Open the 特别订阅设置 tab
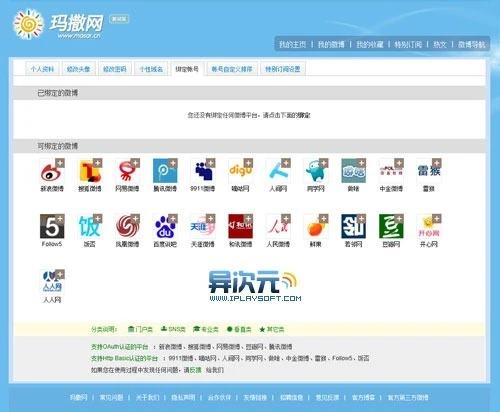This screenshot has height=412, width=500. tap(283, 69)
